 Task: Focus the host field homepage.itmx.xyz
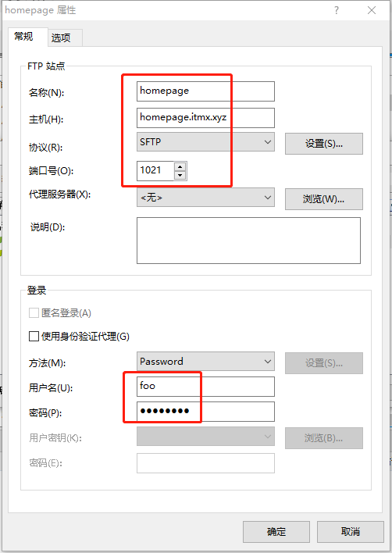click(x=205, y=118)
